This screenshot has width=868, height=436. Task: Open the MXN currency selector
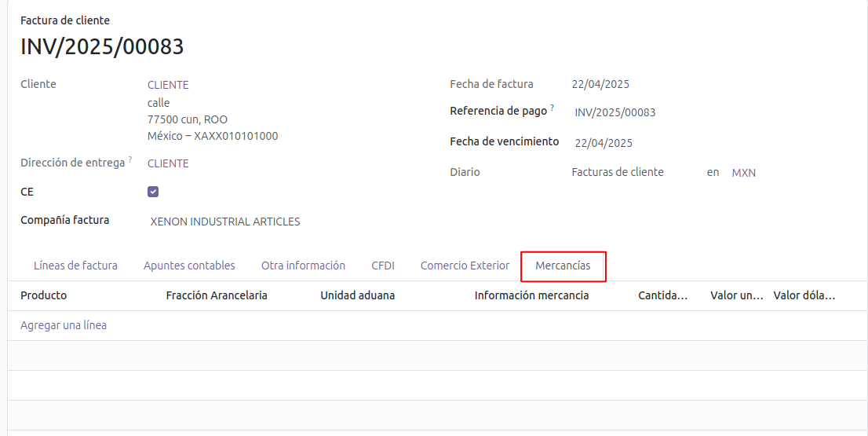743,173
